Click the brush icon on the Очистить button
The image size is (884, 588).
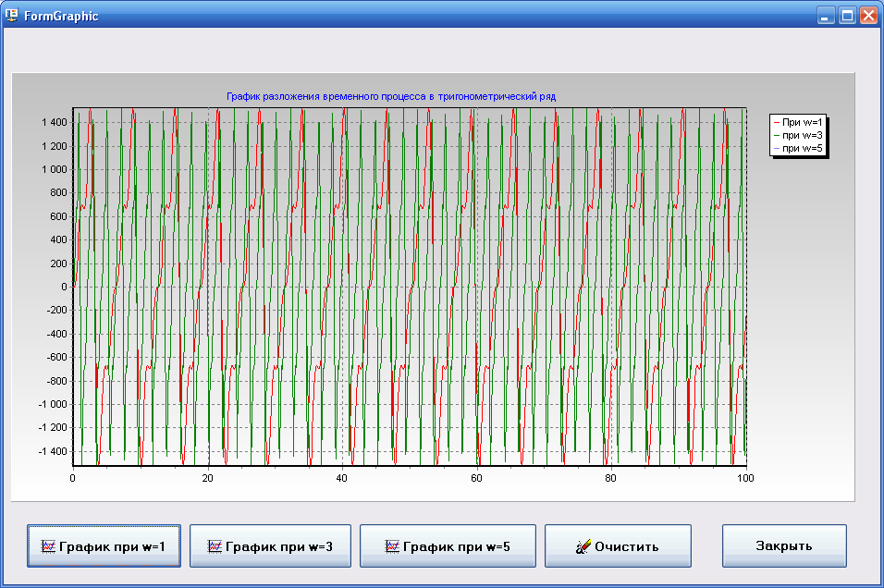pos(583,546)
